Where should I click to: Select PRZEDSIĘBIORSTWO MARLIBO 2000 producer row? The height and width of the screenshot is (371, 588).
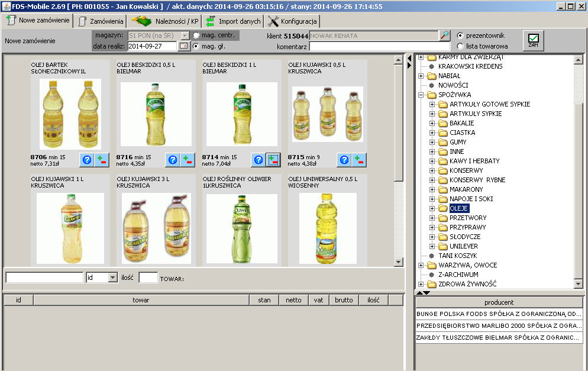click(499, 325)
